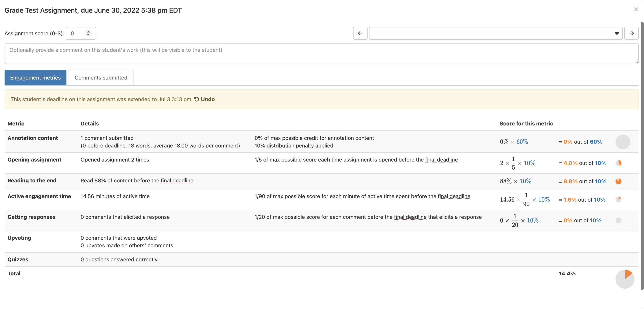Click the previous student left arrow
The width and height of the screenshot is (644, 309).
(x=360, y=33)
